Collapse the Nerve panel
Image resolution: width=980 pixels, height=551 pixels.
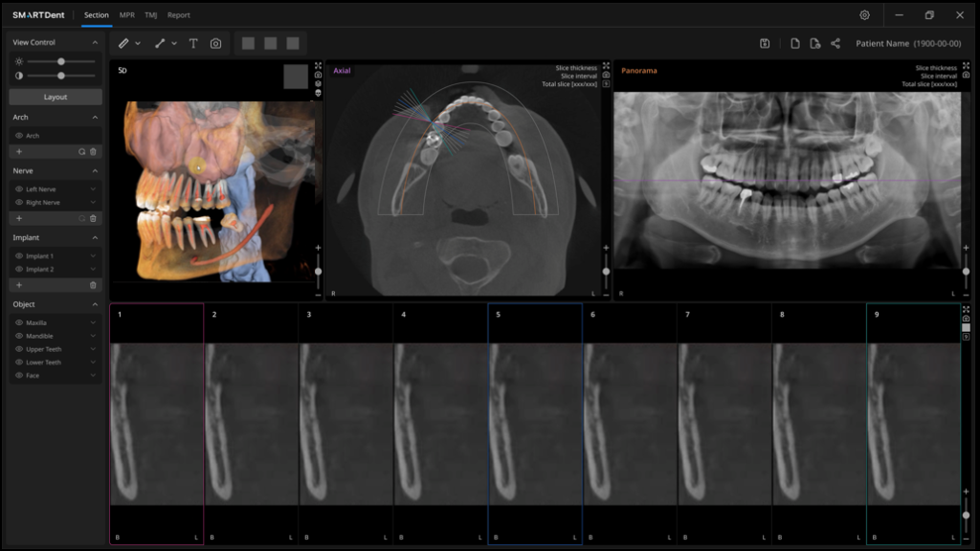(93, 170)
